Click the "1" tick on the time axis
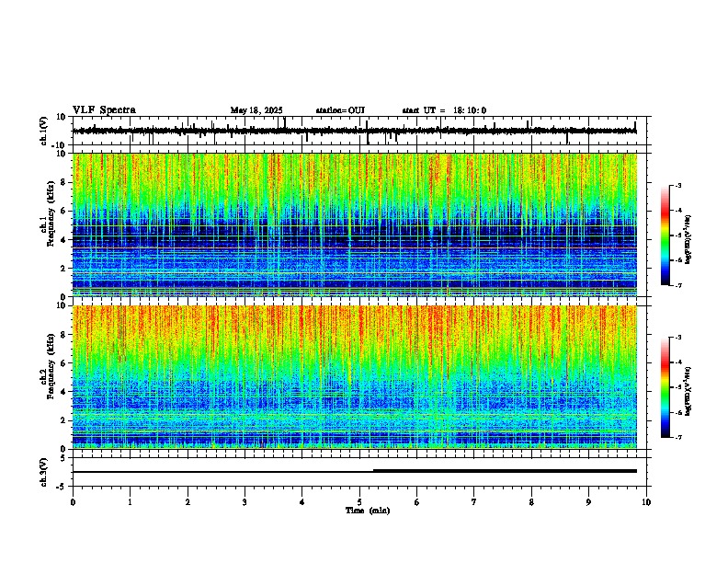The image size is (728, 563). [130, 502]
